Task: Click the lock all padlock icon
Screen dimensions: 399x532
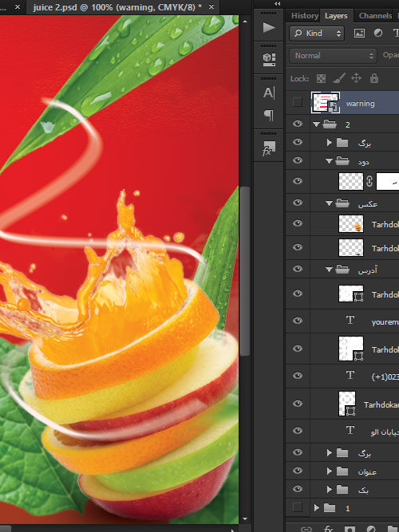Action: (x=374, y=78)
